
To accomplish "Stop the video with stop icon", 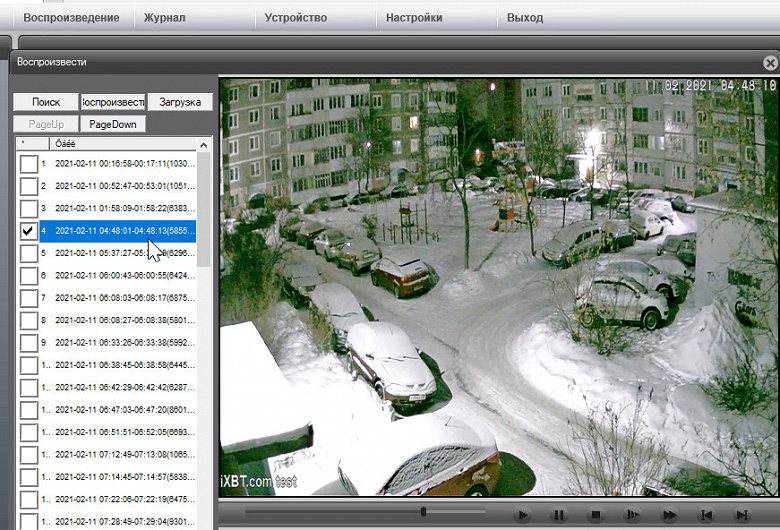I will (595, 515).
